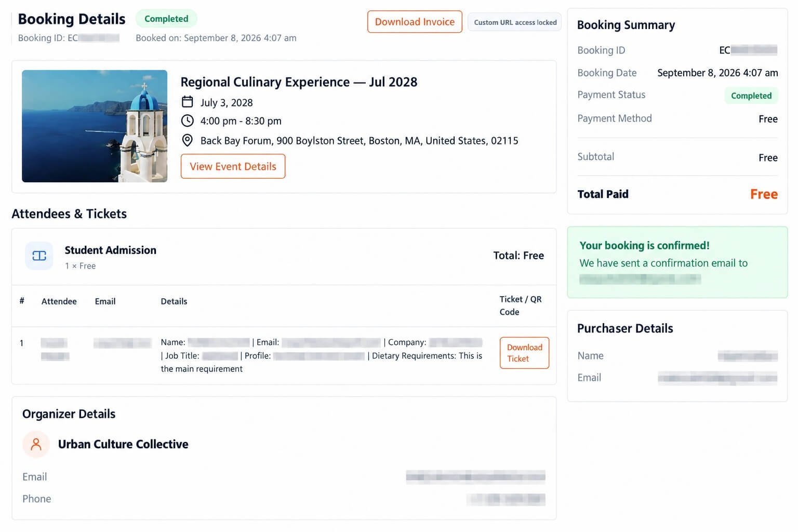Viewport: 798px width, 532px height.
Task: Click the Booking Date value in summary
Action: (717, 73)
